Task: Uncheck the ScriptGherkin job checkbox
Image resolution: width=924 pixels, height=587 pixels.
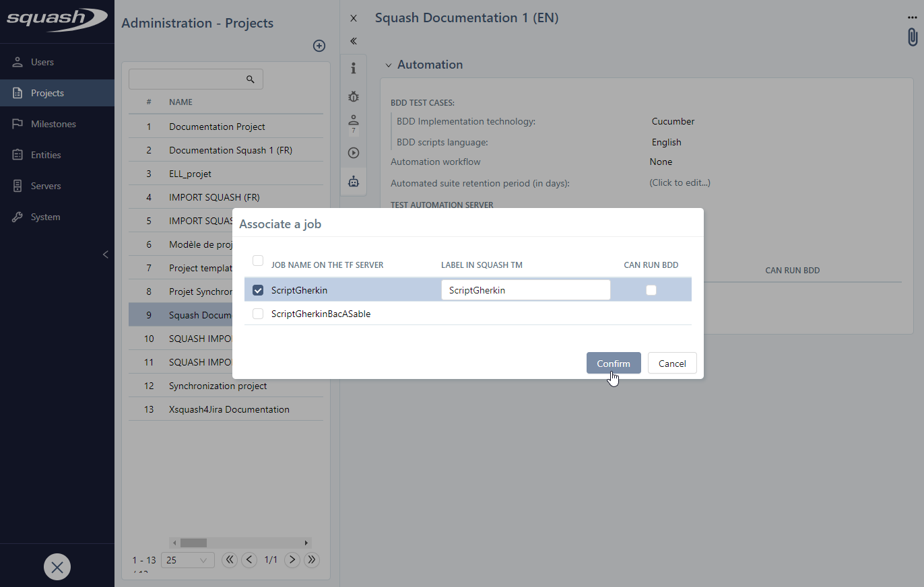Action: [x=258, y=290]
